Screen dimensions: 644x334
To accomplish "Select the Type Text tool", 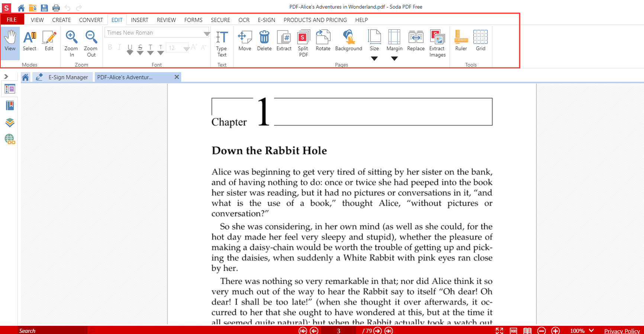I will click(222, 43).
